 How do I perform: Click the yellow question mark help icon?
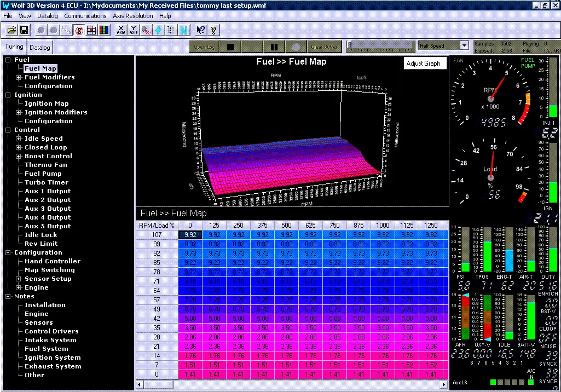[213, 30]
